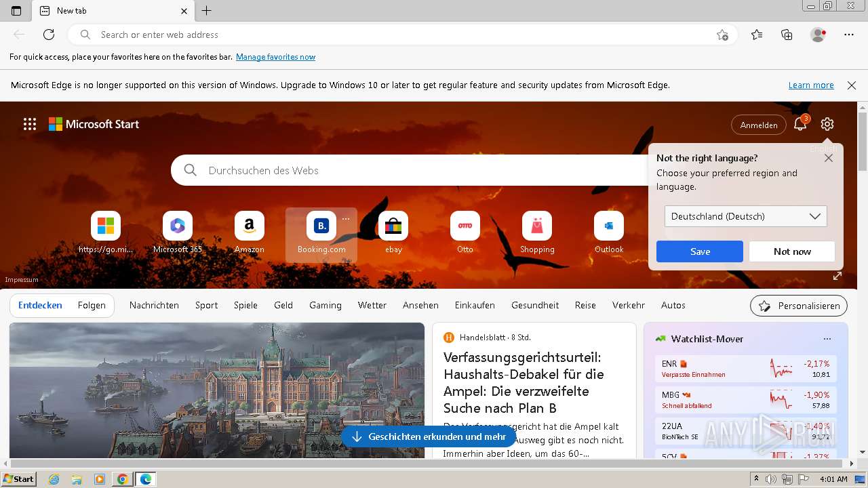Open the Verkehr category
The width and height of the screenshot is (868, 488).
(x=629, y=306)
